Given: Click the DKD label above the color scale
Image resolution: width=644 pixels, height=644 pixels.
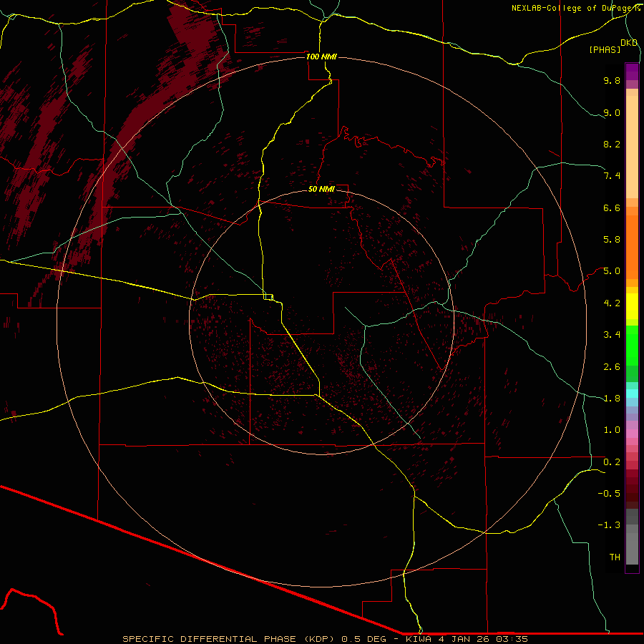Looking at the screenshot, I should click(x=629, y=43).
